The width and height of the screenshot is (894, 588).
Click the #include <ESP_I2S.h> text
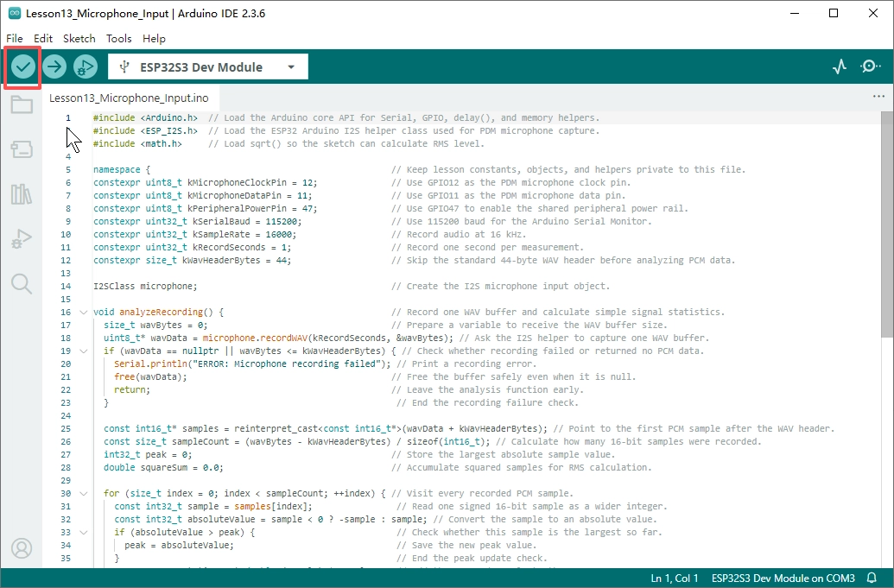(145, 130)
